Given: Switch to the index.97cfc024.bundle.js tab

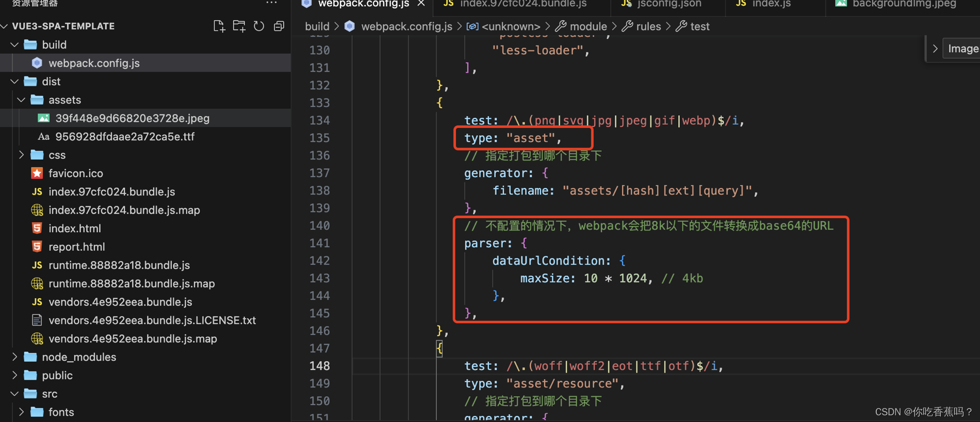Looking at the screenshot, I should pyautogui.click(x=523, y=4).
